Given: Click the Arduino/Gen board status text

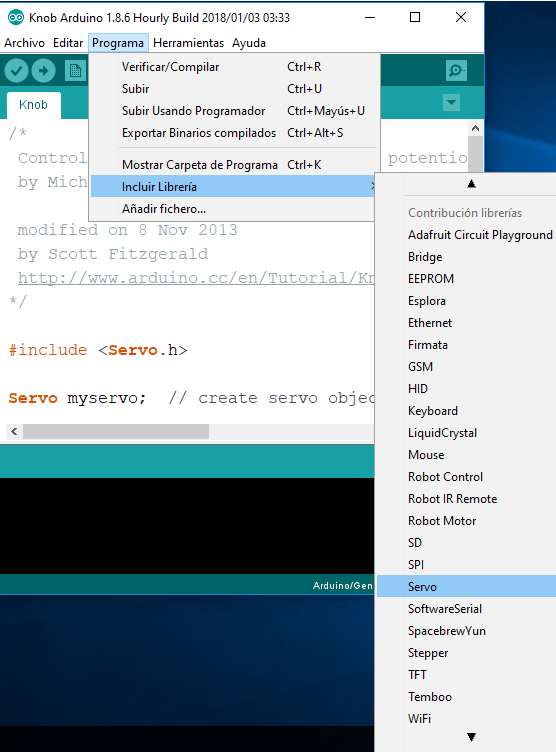Looking at the screenshot, I should tap(343, 586).
